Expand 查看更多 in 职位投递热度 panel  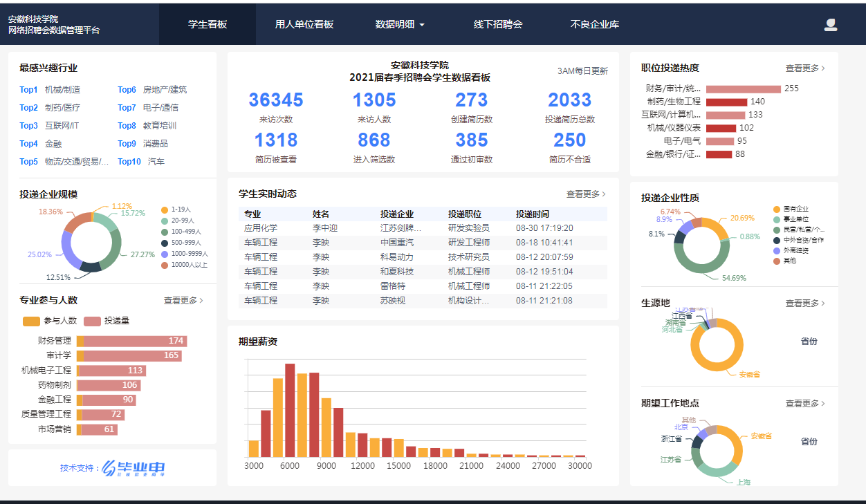[805, 68]
